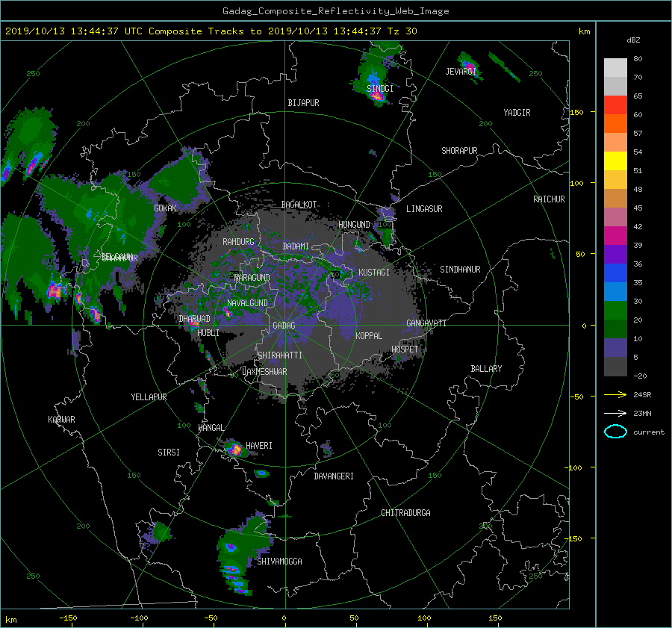This screenshot has height=628, width=672.
Task: Click the DHARWAD city label
Action: [x=195, y=319]
